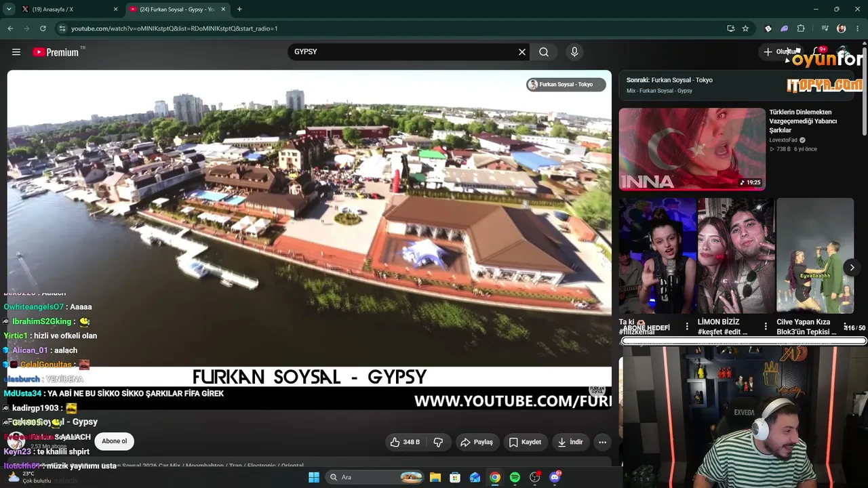Go back in browser history
Image resolution: width=868 pixels, height=488 pixels.
tap(10, 28)
